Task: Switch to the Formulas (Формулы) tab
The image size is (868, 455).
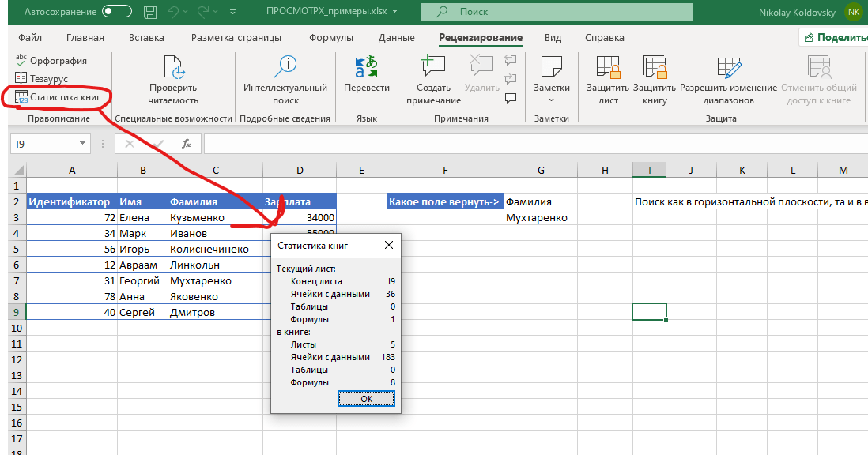Action: coord(331,38)
